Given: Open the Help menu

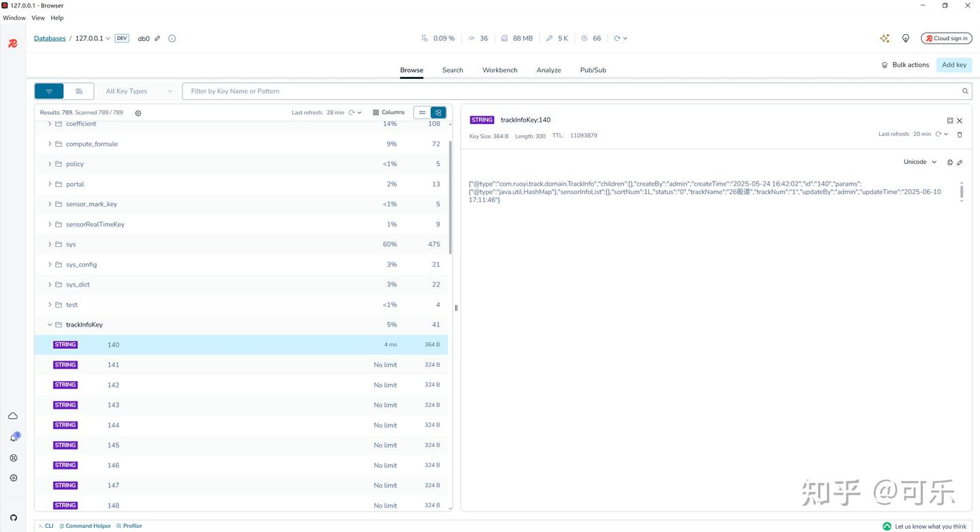Looking at the screenshot, I should (57, 18).
